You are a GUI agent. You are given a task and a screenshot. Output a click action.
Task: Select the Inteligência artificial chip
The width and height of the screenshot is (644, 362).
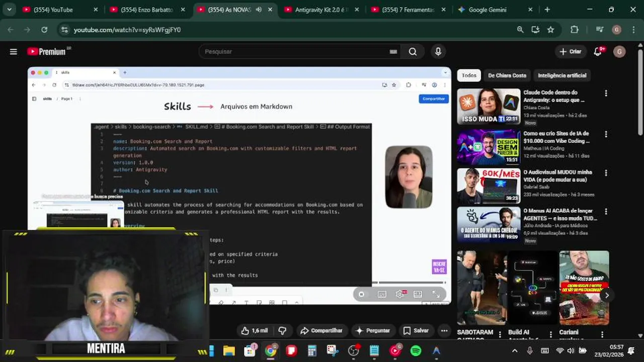click(562, 75)
